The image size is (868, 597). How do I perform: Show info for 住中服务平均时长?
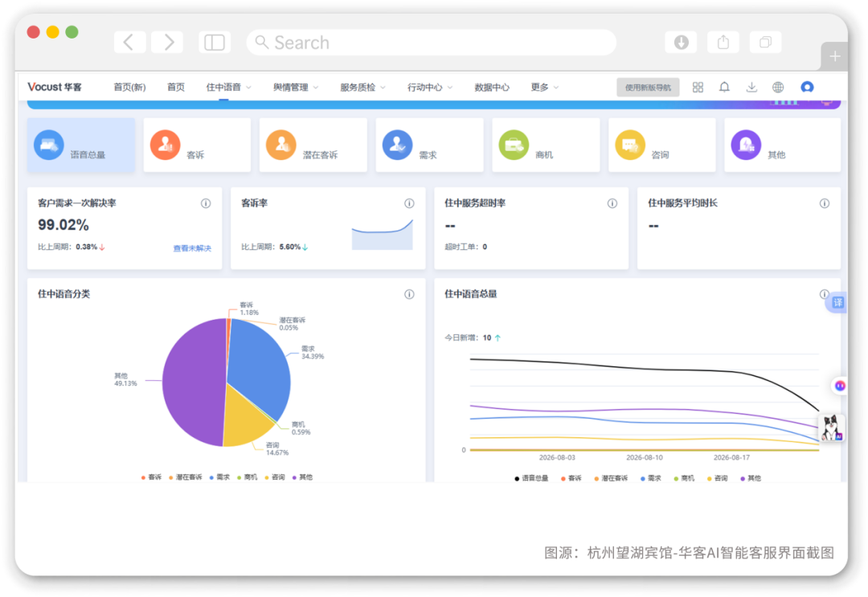click(x=825, y=203)
